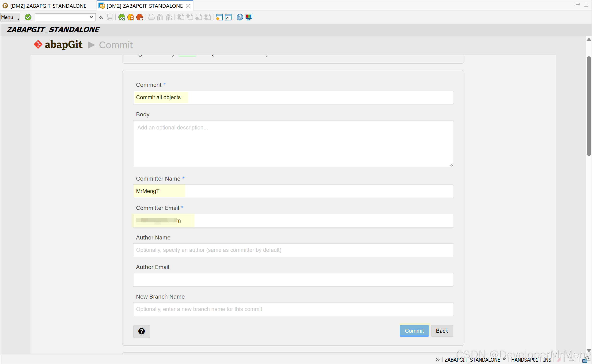This screenshot has height=364, width=592.
Task: Expand status bar system info dropdown arrow
Action: coord(504,359)
